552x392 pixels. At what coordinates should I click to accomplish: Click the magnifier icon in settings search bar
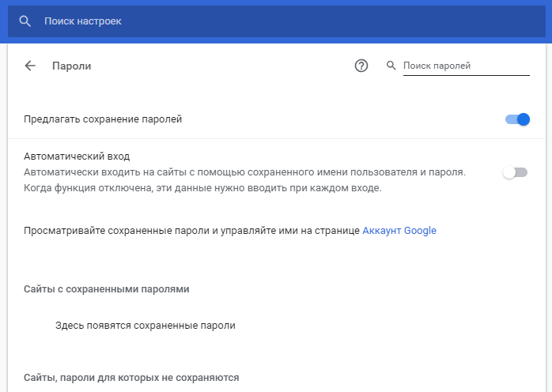(x=25, y=21)
